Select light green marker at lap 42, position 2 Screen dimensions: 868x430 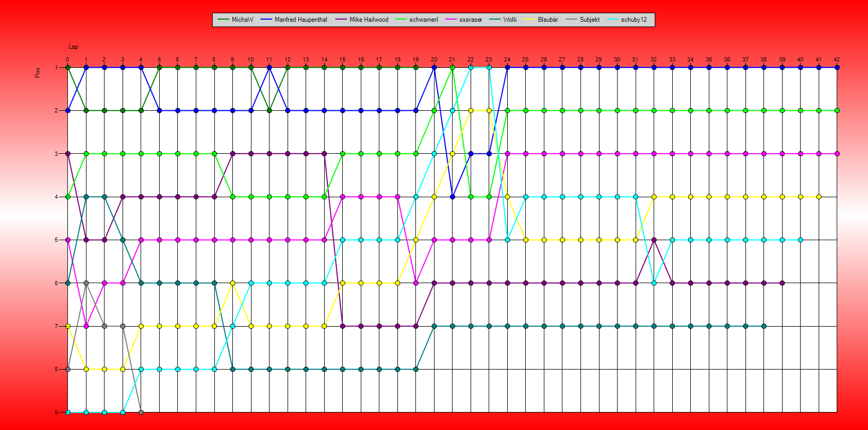837,110
